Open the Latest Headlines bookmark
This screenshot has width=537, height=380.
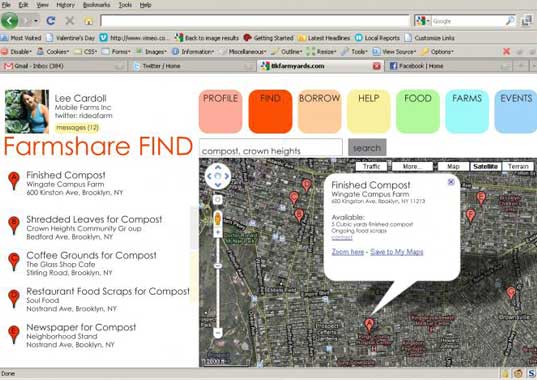[324, 38]
